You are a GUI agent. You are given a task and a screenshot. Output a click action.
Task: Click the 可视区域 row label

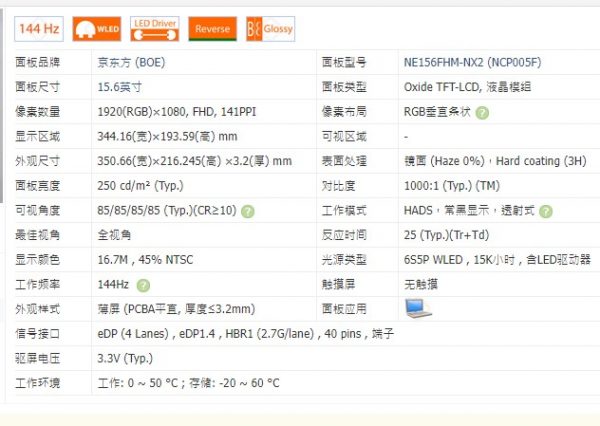[344, 136]
